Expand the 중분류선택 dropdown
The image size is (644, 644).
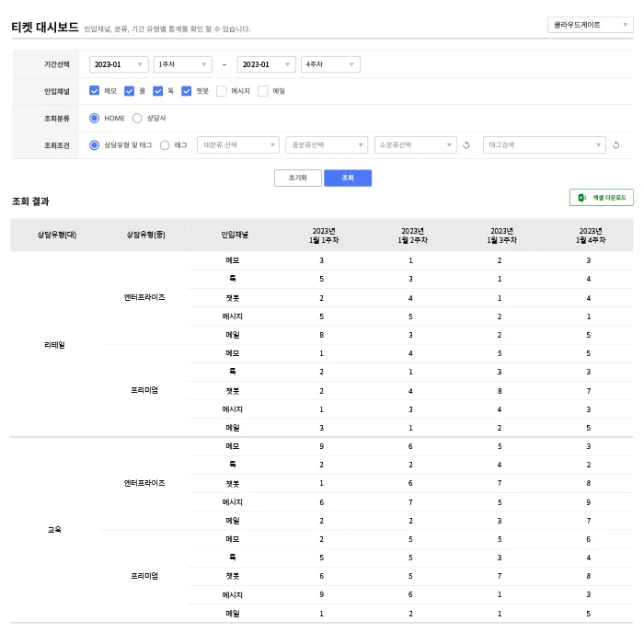tap(327, 145)
